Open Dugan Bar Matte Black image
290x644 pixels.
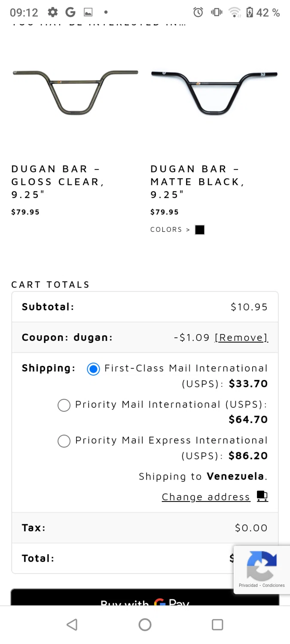pos(214,92)
